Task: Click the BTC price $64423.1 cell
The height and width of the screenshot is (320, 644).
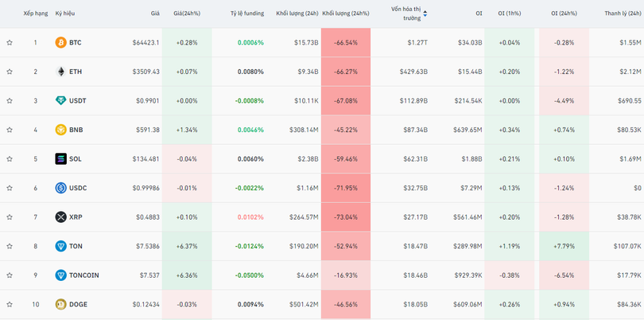Action: pyautogui.click(x=145, y=43)
